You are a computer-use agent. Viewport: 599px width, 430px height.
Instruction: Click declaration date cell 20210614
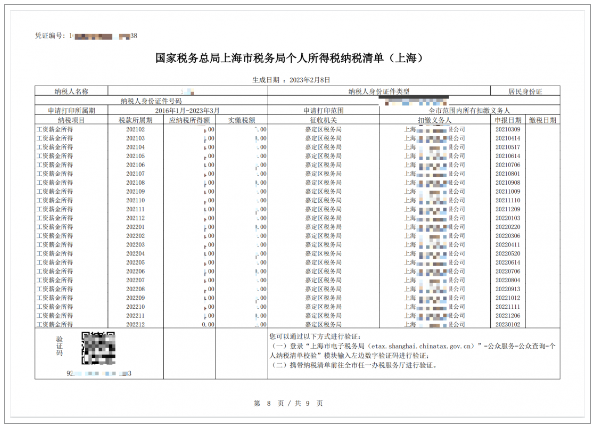[x=508, y=156]
